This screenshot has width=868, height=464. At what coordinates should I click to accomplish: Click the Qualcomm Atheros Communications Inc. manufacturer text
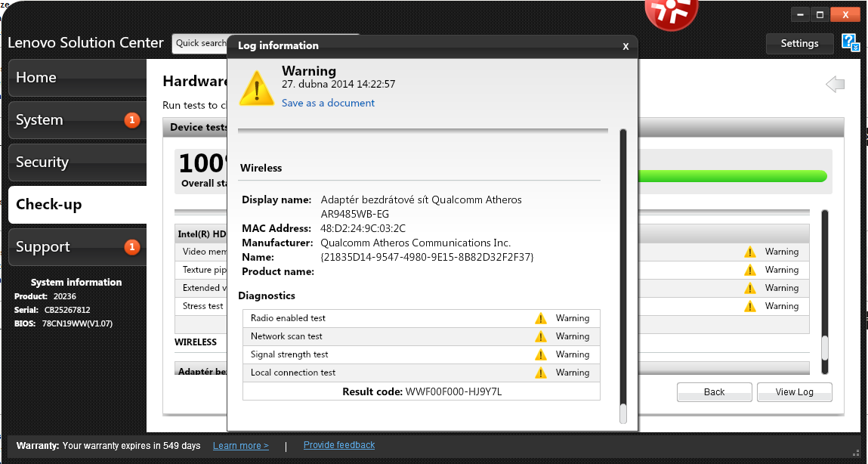415,243
